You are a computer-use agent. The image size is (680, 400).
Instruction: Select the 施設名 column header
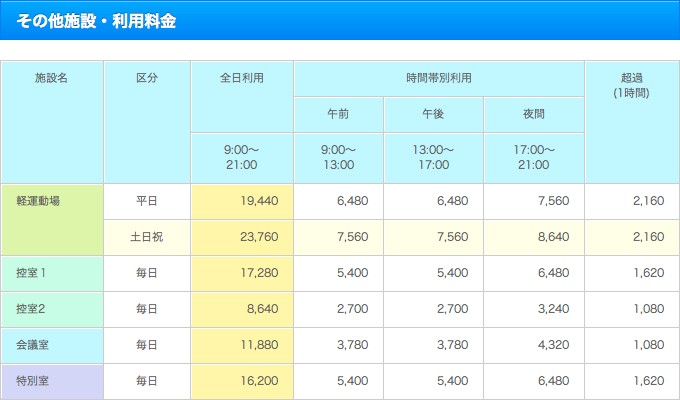52,122
